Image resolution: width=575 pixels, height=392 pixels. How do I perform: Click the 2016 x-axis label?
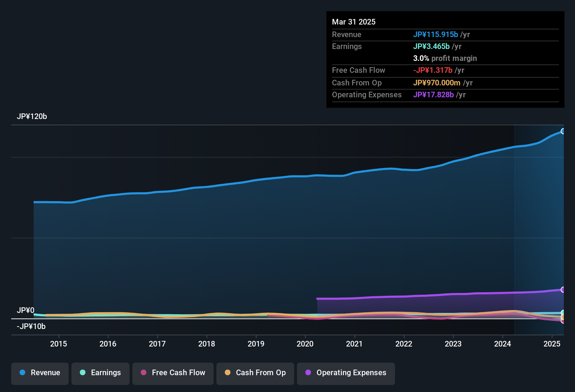click(x=108, y=344)
